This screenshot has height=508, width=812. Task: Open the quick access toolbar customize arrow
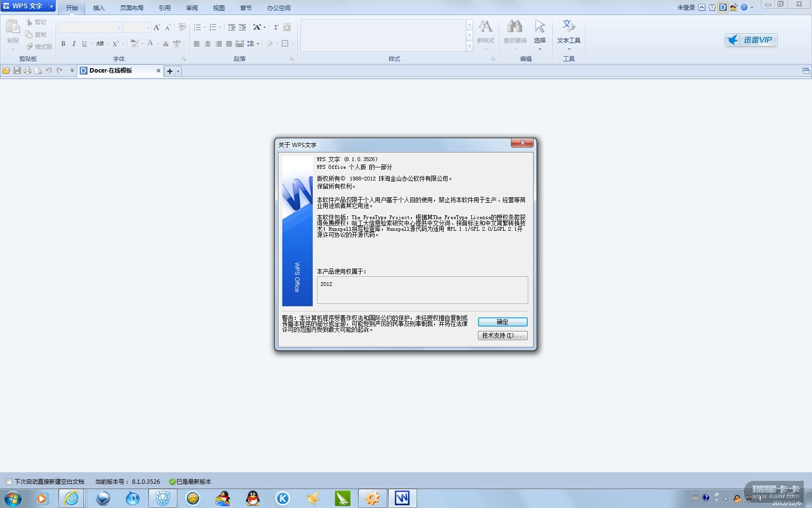(x=72, y=71)
